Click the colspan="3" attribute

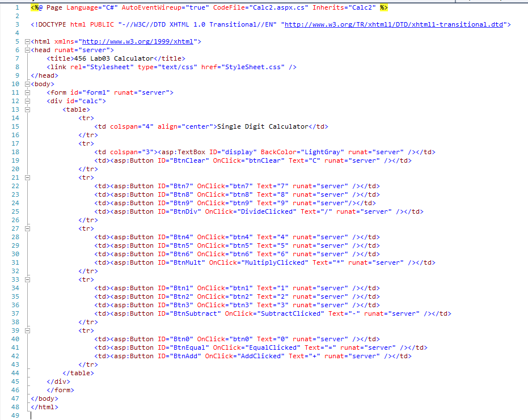click(x=132, y=152)
